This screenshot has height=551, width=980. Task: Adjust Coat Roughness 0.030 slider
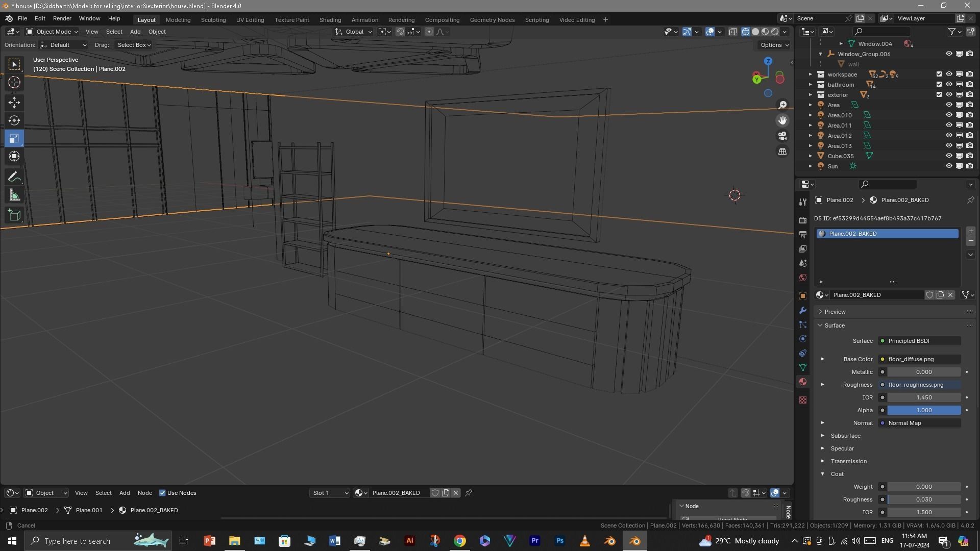[924, 499]
